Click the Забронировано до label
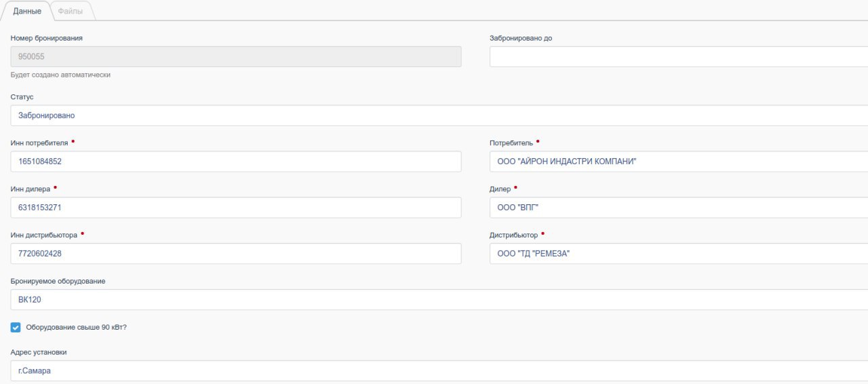The image size is (868, 384). [x=521, y=38]
